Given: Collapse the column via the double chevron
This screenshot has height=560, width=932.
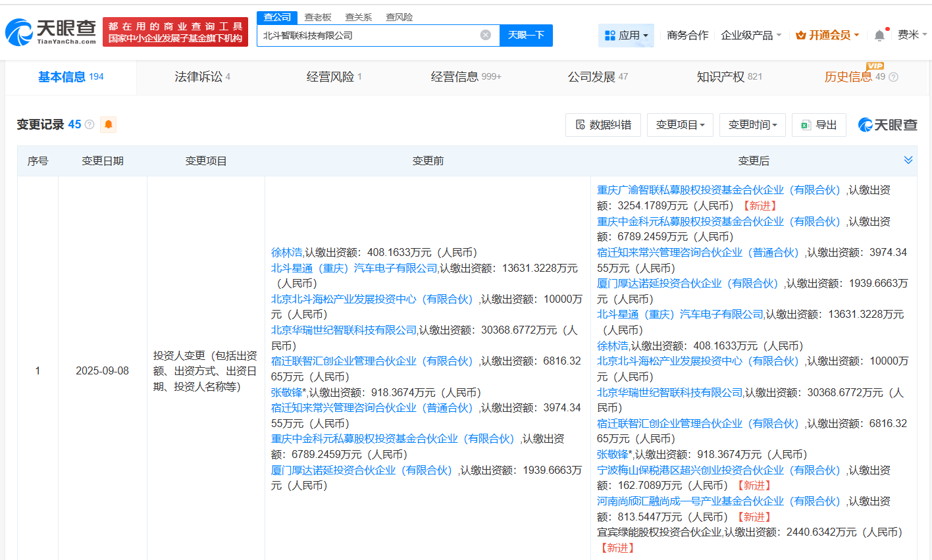Looking at the screenshot, I should click(908, 159).
